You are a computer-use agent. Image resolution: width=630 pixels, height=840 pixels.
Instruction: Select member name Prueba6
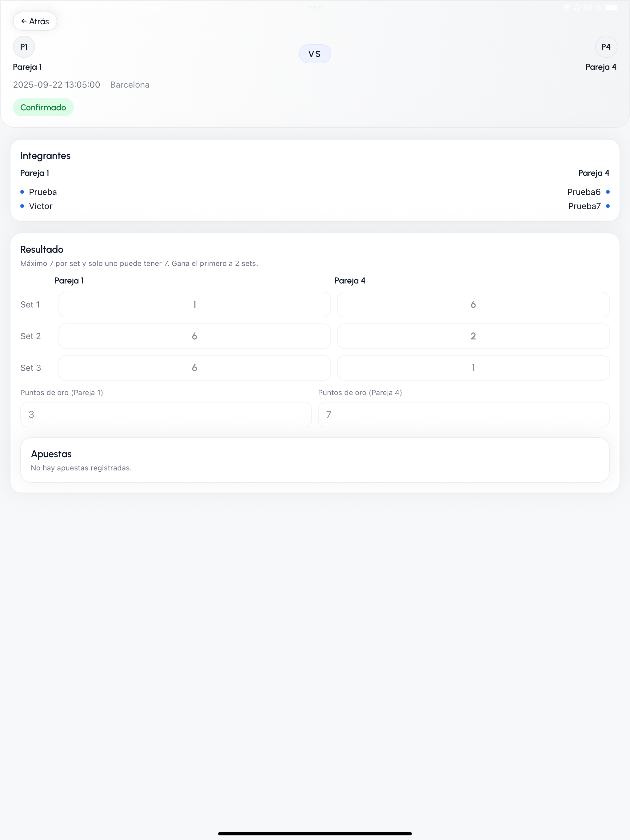click(584, 192)
